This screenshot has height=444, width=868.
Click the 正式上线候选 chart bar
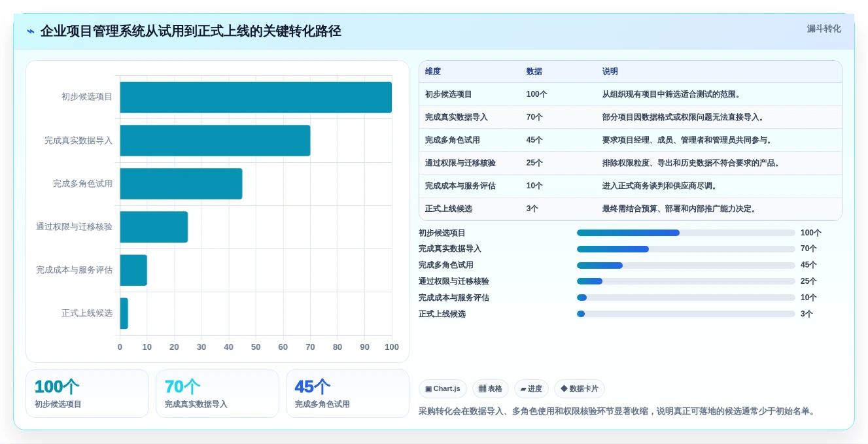[x=124, y=313]
